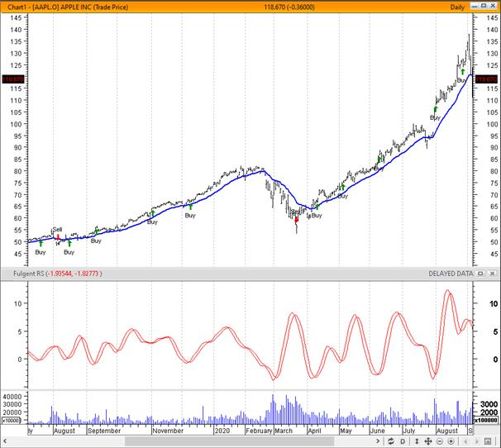The height and width of the screenshot is (448, 501).
Task: Click the title bar price '118.670 (-0.36000)'
Action: [x=289, y=7]
